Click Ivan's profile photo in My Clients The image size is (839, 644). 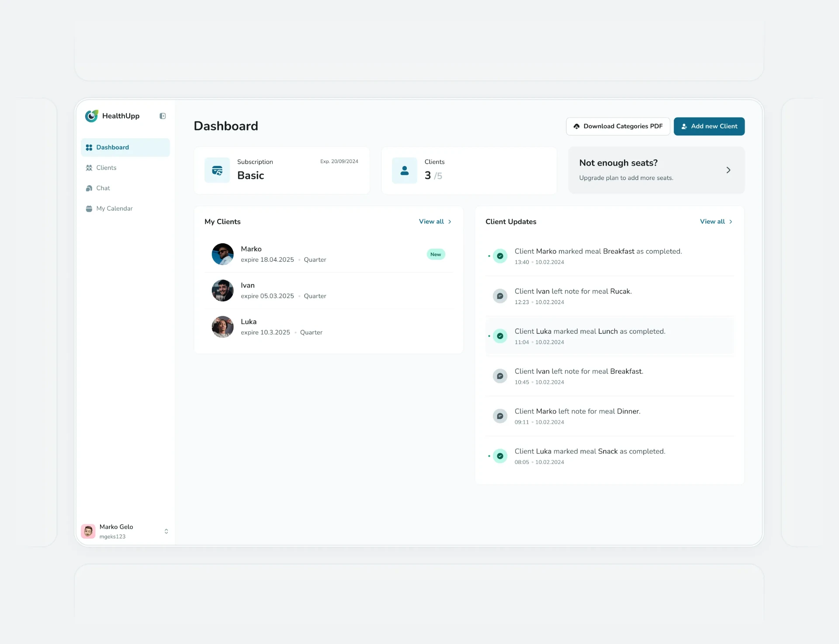pyautogui.click(x=223, y=291)
